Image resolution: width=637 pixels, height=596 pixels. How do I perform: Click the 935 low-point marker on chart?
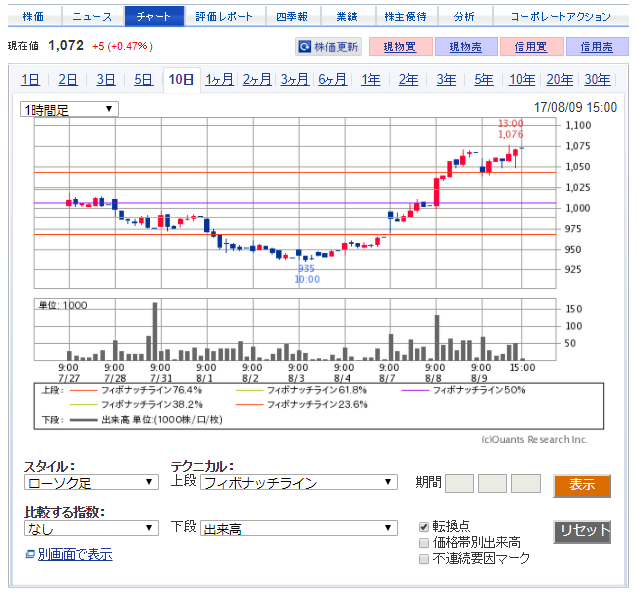[x=306, y=269]
